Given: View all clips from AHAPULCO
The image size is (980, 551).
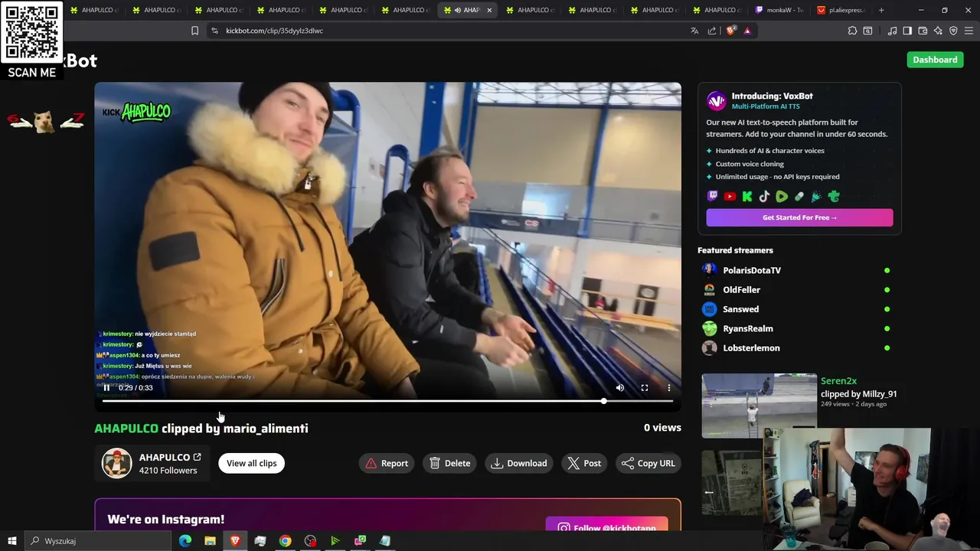Looking at the screenshot, I should click(251, 463).
